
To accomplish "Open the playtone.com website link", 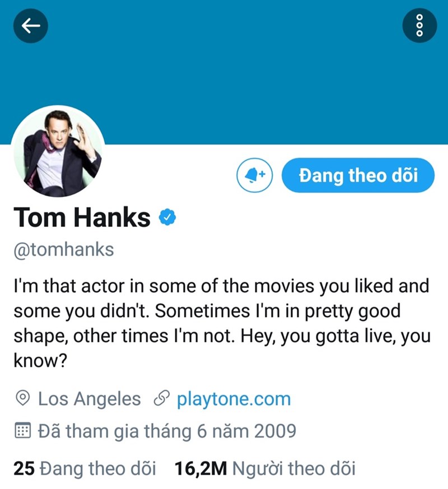I will click(x=234, y=399).
